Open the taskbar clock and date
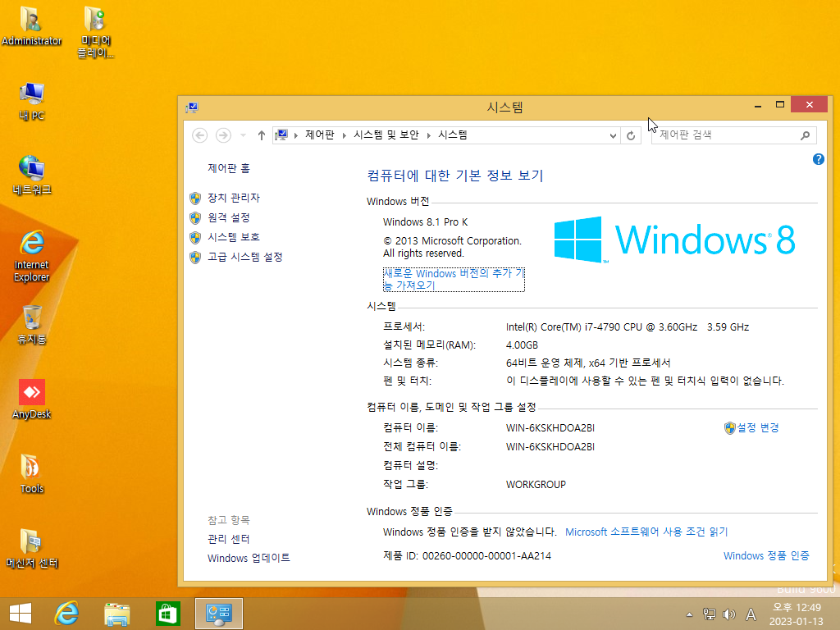The height and width of the screenshot is (630, 840). [x=797, y=614]
